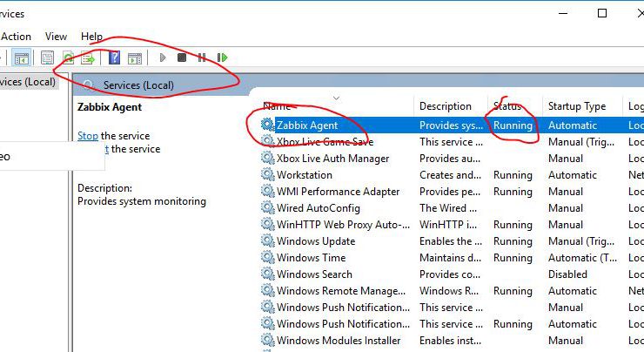
Task: Sort by the Status column header
Action: coord(506,106)
